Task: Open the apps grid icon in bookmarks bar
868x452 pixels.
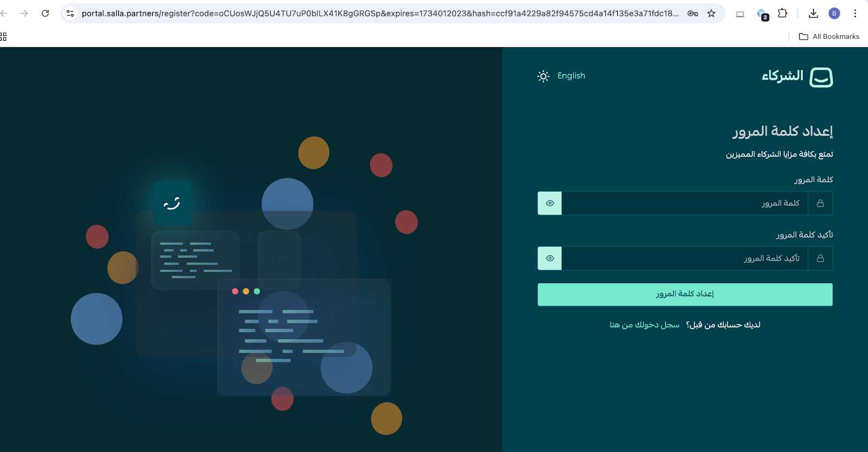Action: click(x=3, y=36)
